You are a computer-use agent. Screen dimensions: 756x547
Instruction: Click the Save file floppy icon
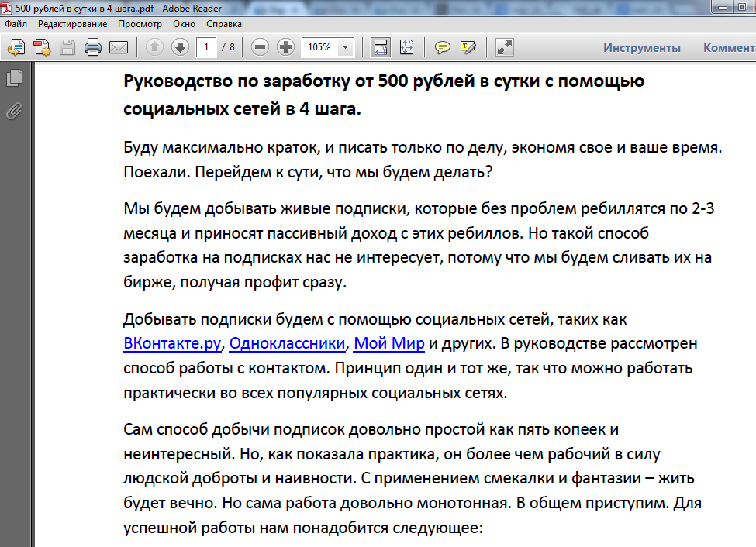pos(67,47)
